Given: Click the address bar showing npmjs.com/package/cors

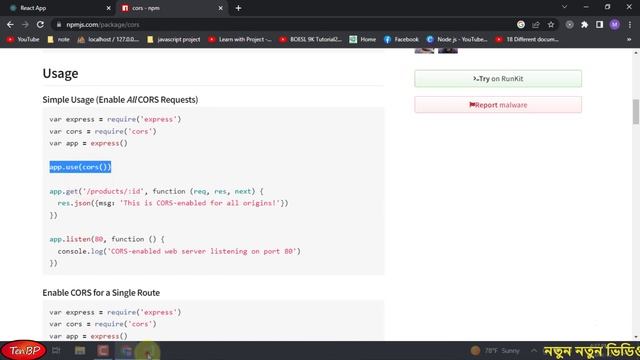Looking at the screenshot, I should click(286, 25).
